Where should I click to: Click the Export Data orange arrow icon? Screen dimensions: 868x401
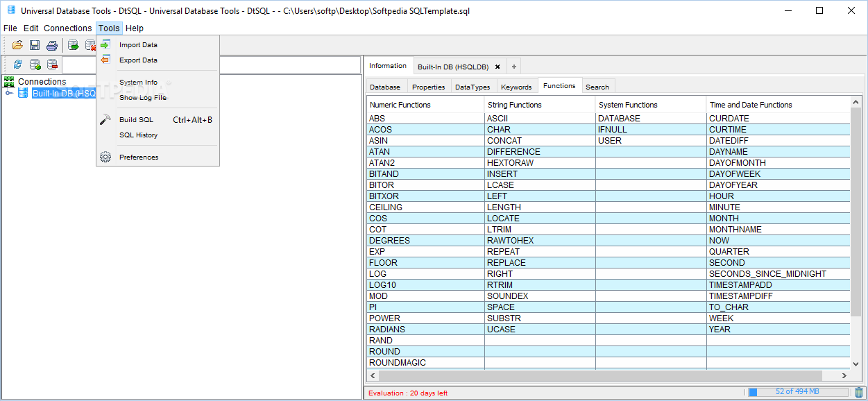pos(105,60)
